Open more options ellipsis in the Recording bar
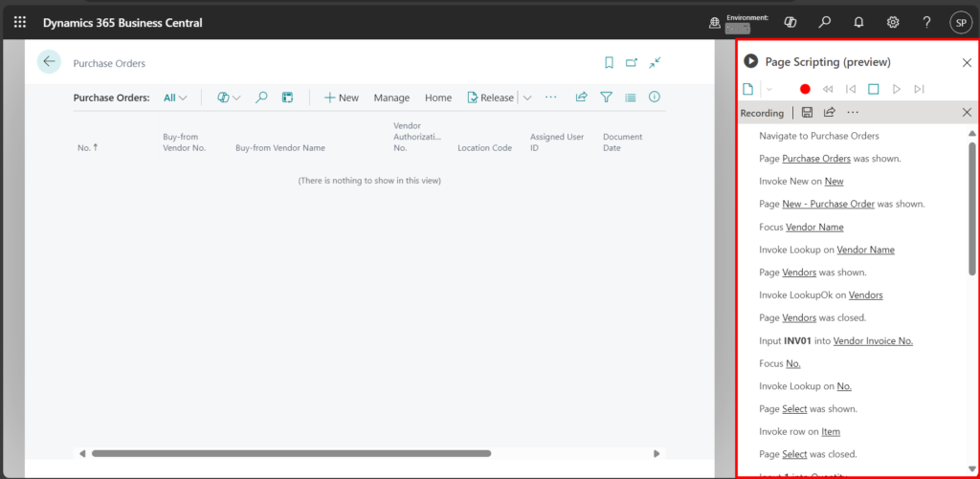This screenshot has height=479, width=980. [853, 113]
